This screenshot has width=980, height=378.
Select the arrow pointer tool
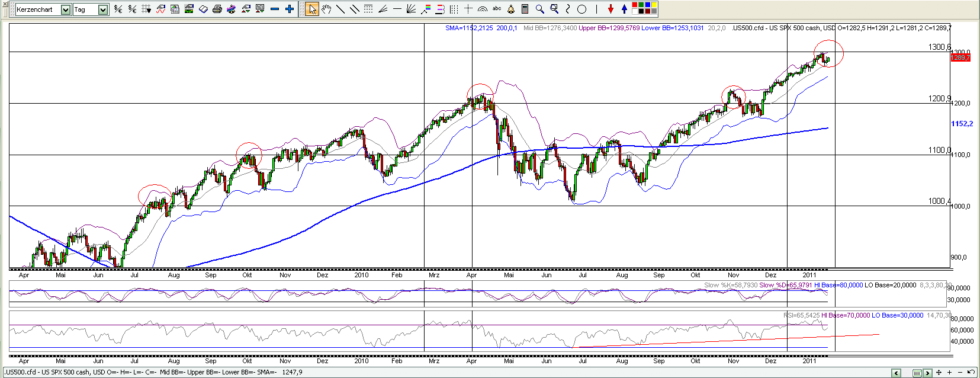[x=312, y=9]
